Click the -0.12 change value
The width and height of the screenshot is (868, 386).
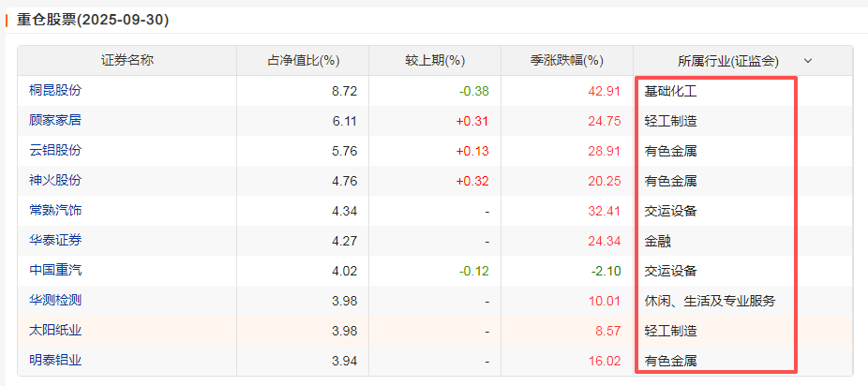[x=474, y=272]
